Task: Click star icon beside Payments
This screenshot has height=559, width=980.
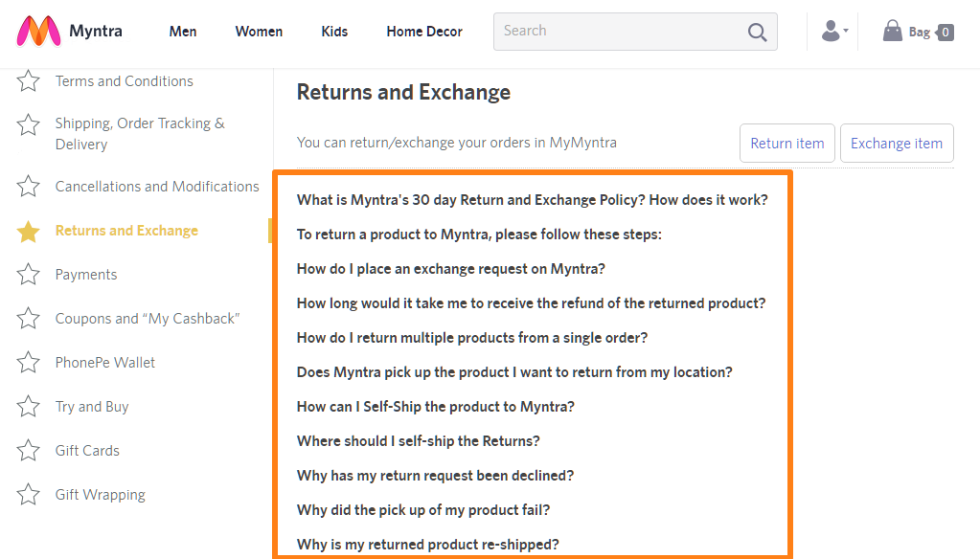Action: [28, 274]
